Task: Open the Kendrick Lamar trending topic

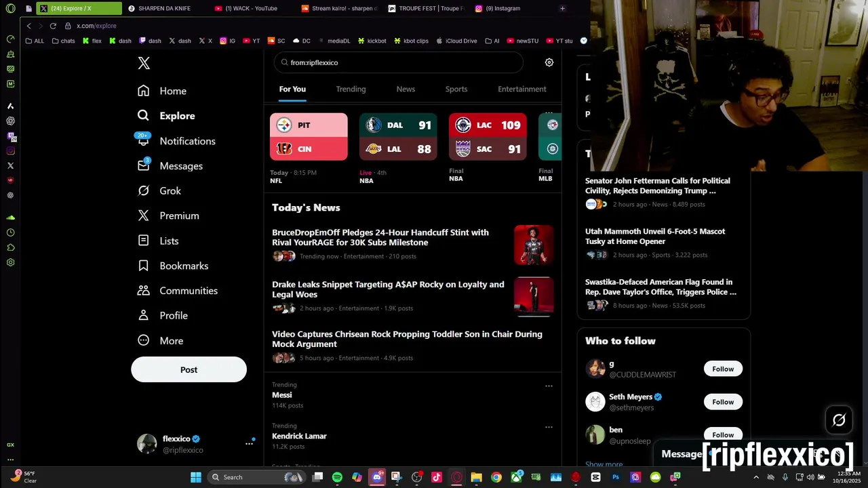Action: [299, 436]
